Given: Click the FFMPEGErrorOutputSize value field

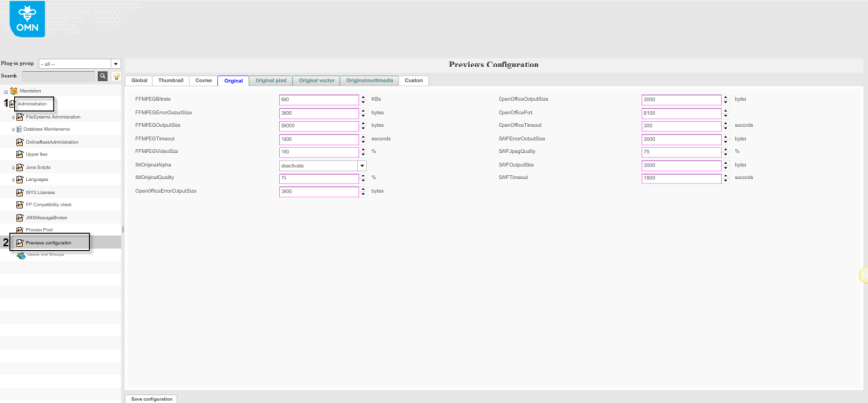Looking at the screenshot, I should (319, 113).
